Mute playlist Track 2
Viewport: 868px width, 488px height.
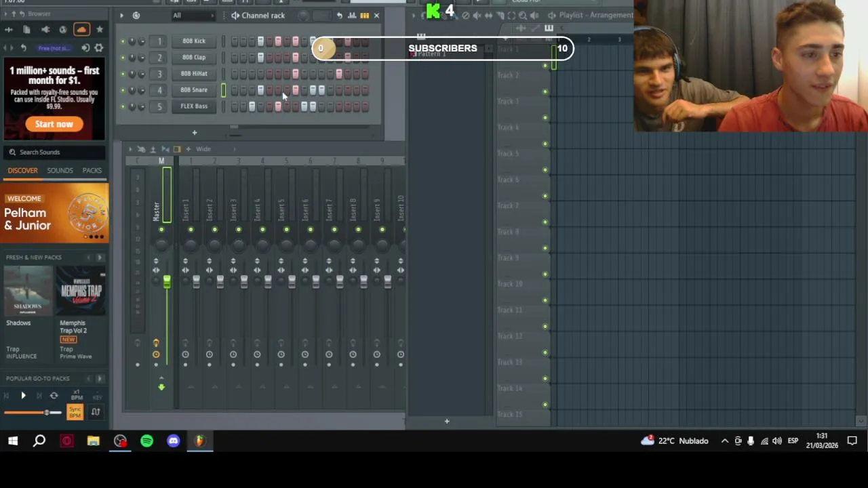[x=545, y=91]
